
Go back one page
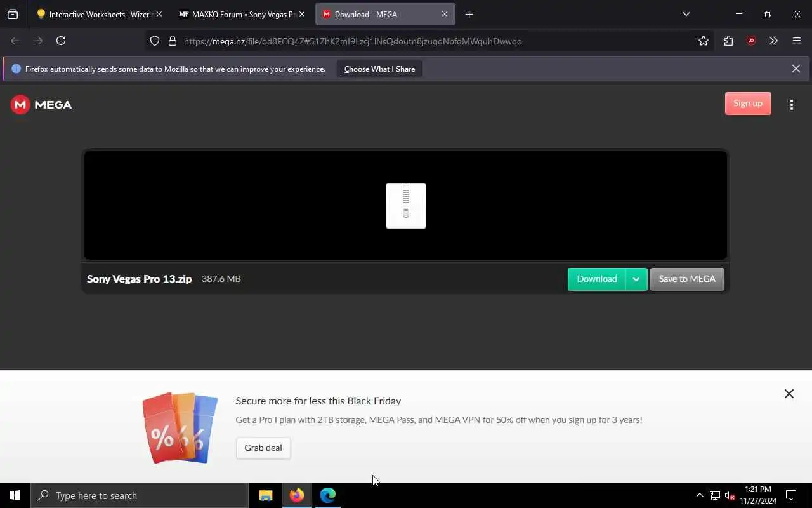click(x=15, y=41)
